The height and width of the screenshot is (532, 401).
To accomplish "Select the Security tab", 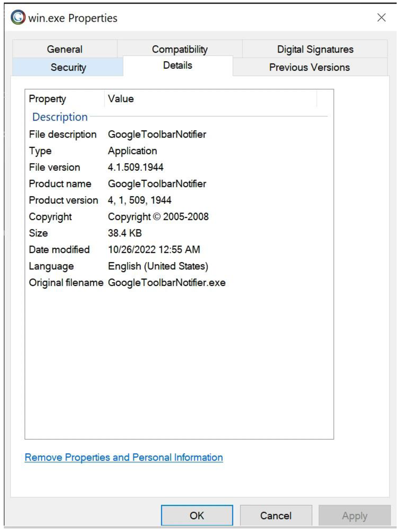I will pyautogui.click(x=68, y=67).
